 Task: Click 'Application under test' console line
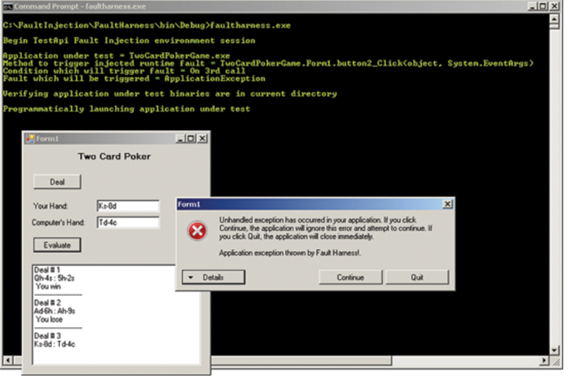[116, 56]
